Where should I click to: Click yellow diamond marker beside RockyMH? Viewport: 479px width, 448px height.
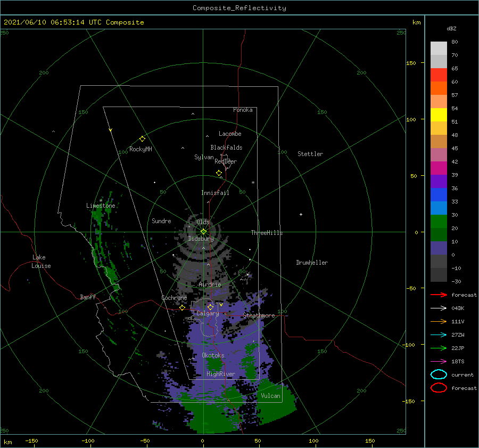(142, 139)
